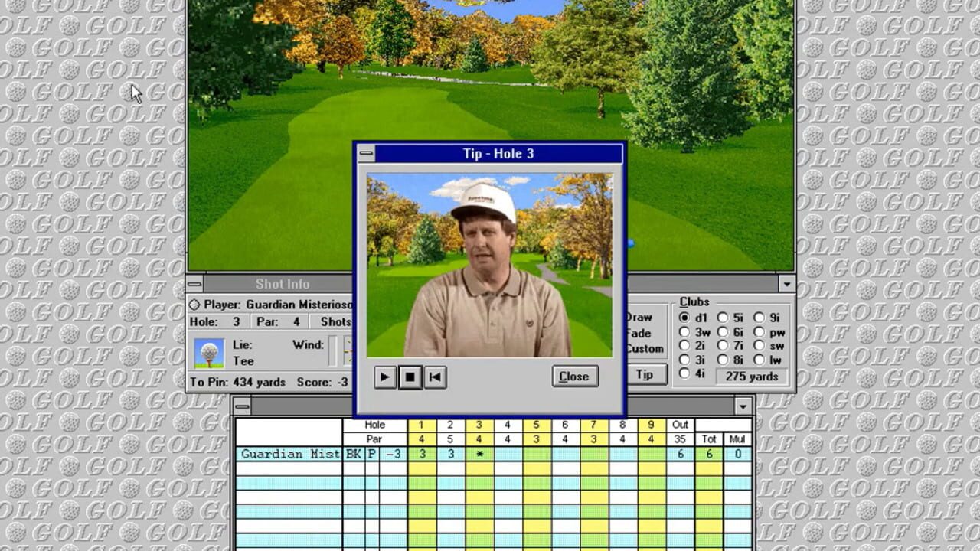Click the BK tee cell on scorecard
This screenshot has height=551, width=980.
[354, 454]
